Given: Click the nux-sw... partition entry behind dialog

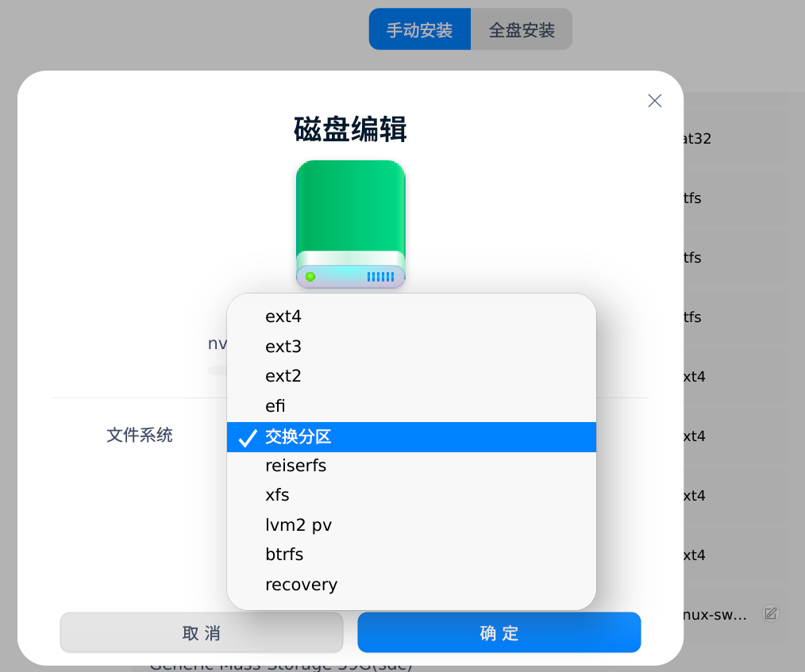Looking at the screenshot, I should tap(714, 615).
